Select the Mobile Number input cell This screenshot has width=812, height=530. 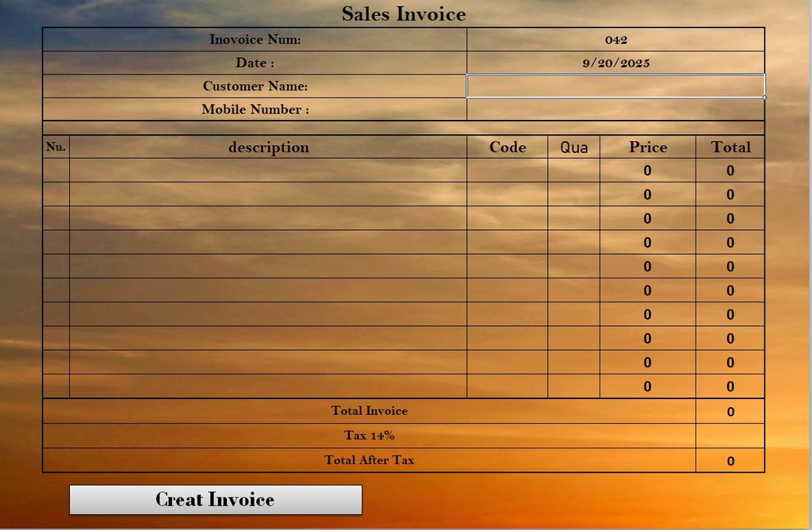pyautogui.click(x=615, y=109)
